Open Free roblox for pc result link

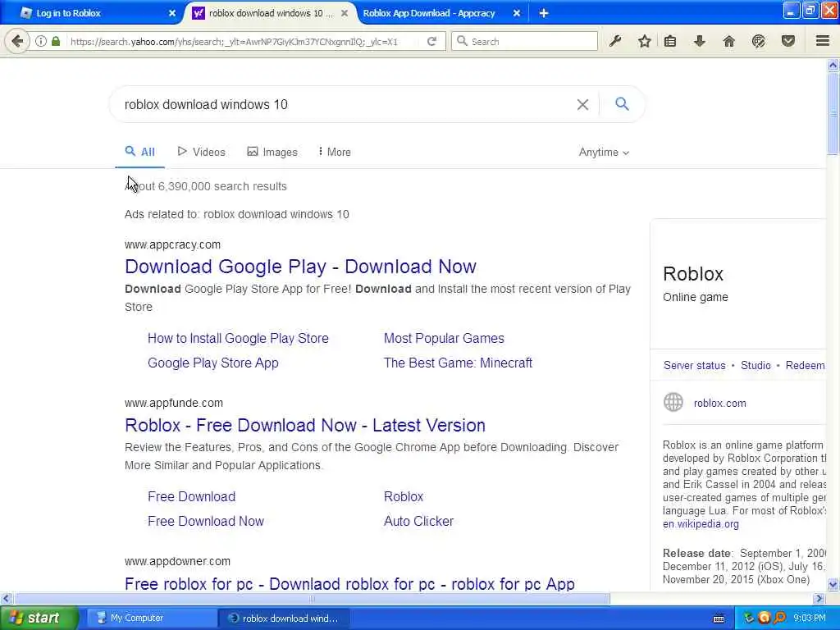349,583
